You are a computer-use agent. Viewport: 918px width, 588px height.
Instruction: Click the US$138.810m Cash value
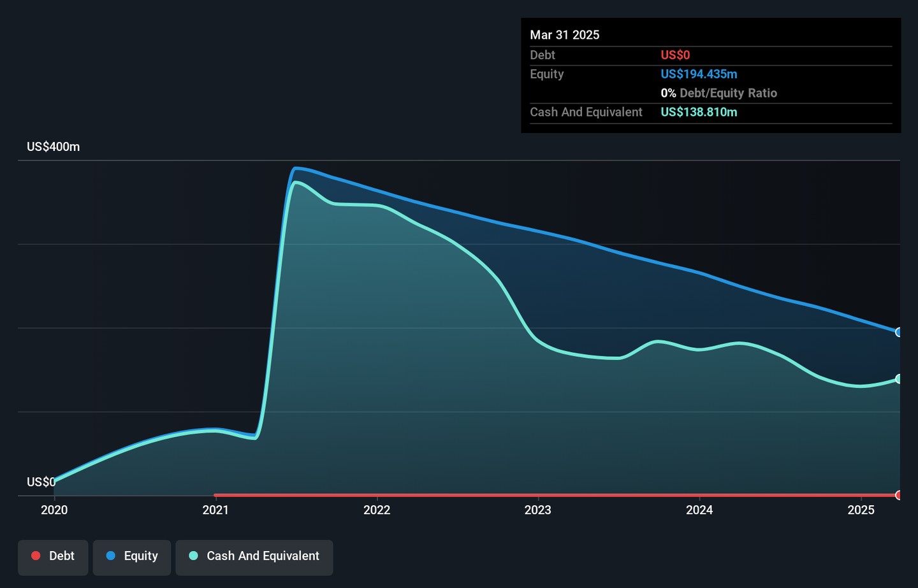pos(699,112)
